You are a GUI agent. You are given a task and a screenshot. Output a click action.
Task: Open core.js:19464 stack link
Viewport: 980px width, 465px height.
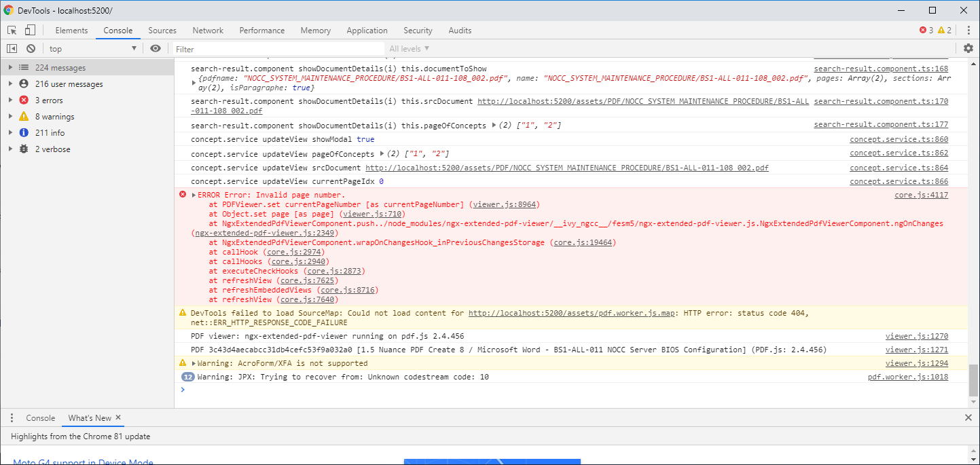(583, 242)
